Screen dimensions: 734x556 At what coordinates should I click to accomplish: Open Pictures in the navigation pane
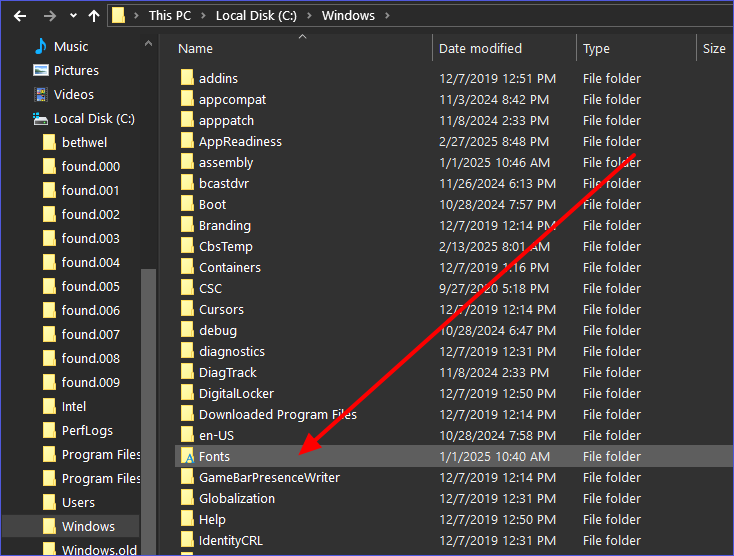(76, 71)
